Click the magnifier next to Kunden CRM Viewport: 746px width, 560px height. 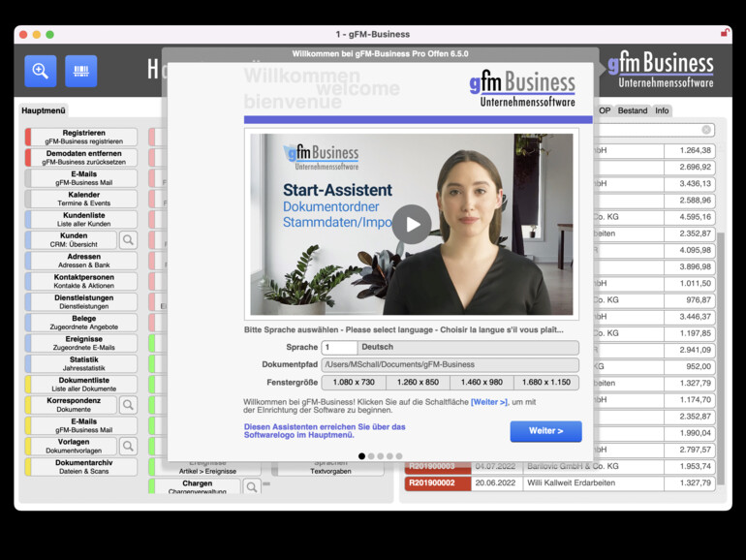(128, 240)
